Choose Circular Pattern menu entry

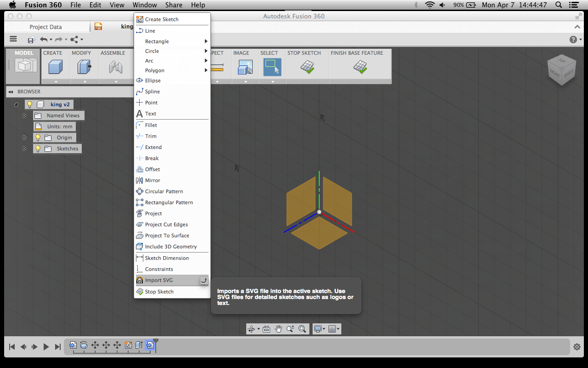(x=172, y=191)
